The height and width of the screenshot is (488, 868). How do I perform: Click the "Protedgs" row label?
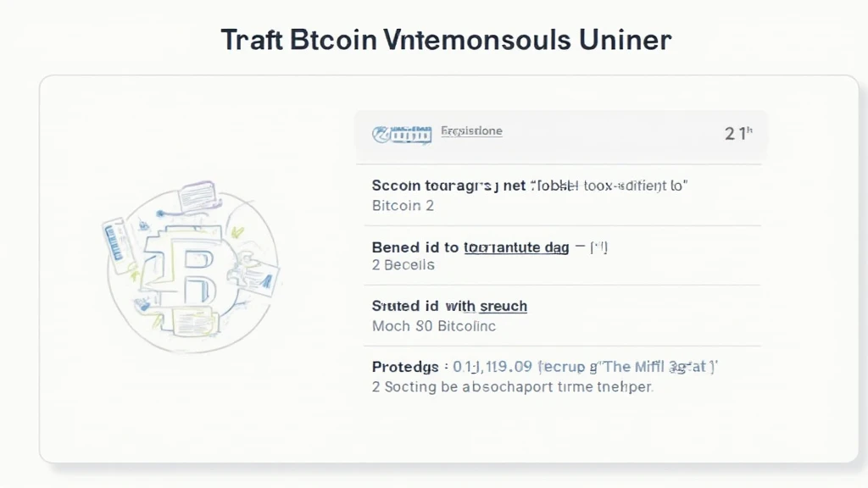click(405, 367)
